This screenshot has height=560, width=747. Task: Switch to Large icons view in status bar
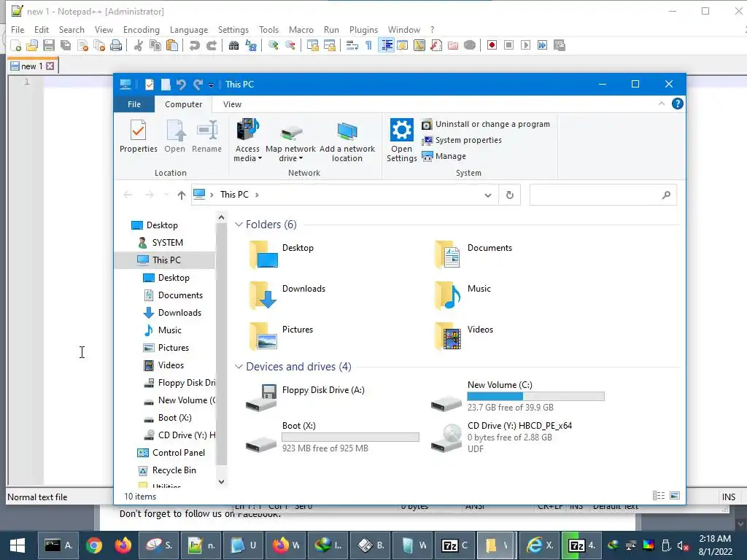coord(675,496)
